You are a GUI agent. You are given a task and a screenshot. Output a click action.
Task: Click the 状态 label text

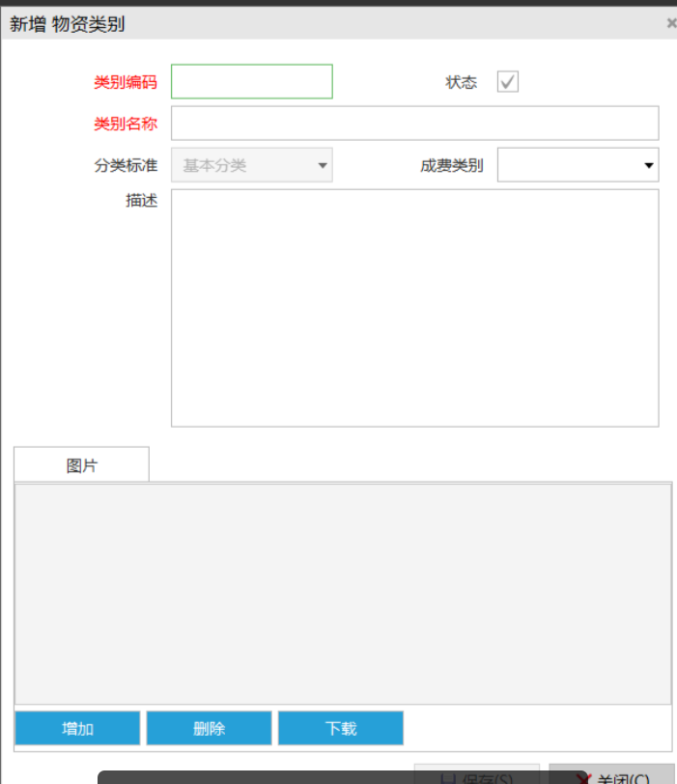pyautogui.click(x=461, y=82)
